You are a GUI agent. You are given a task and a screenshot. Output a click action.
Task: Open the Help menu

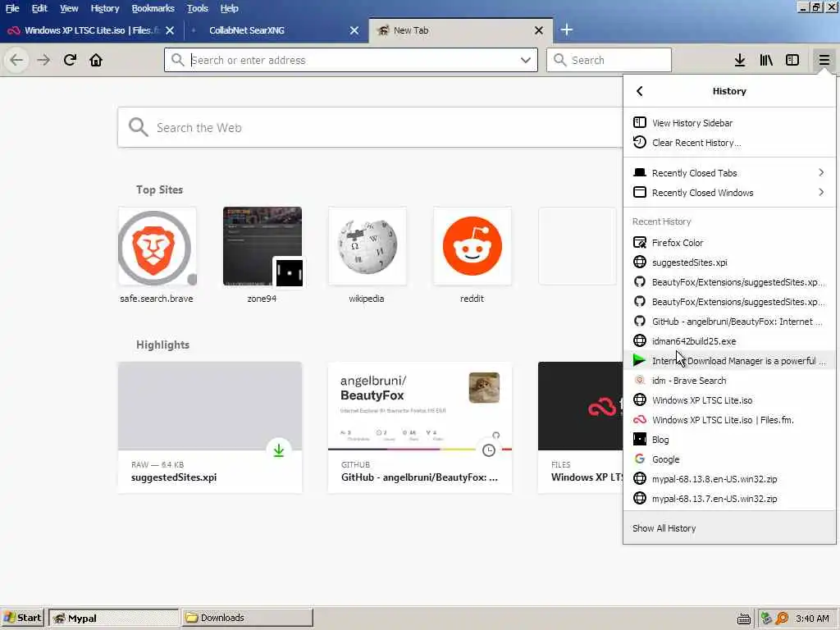coord(230,8)
